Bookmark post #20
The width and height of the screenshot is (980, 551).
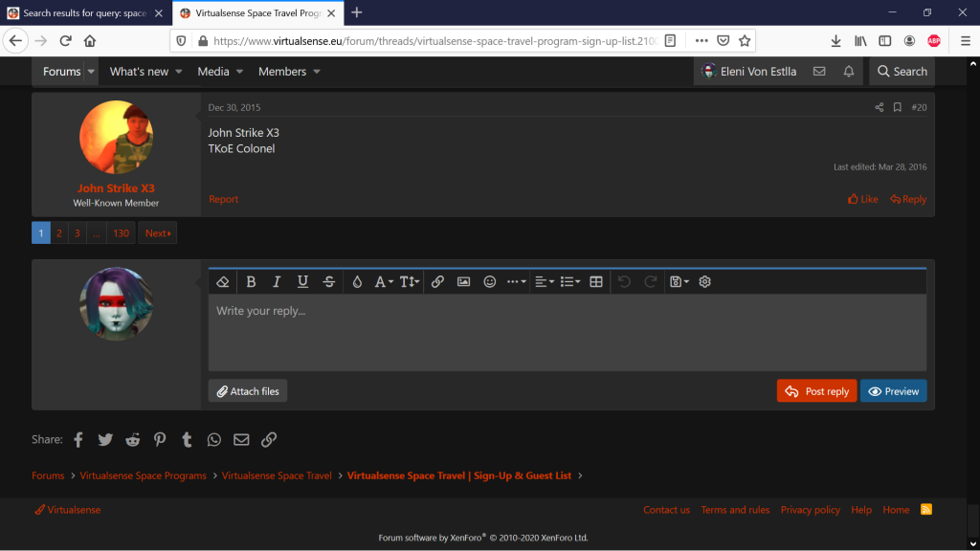pos(897,107)
